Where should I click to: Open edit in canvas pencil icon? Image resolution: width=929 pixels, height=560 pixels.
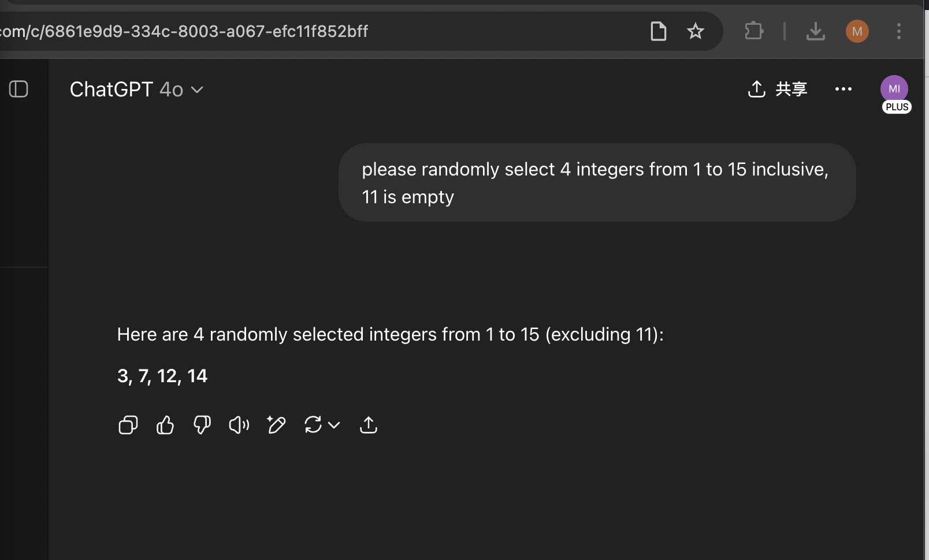(276, 425)
